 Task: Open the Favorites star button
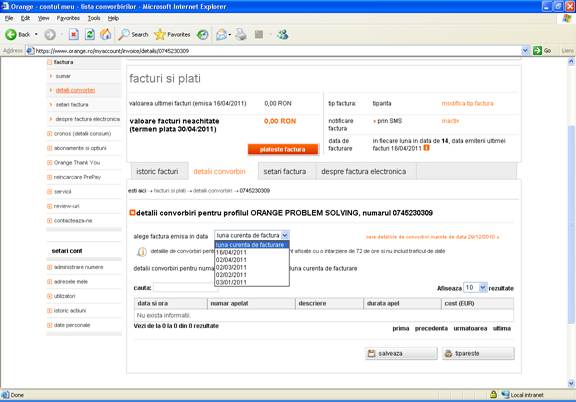coord(172,35)
